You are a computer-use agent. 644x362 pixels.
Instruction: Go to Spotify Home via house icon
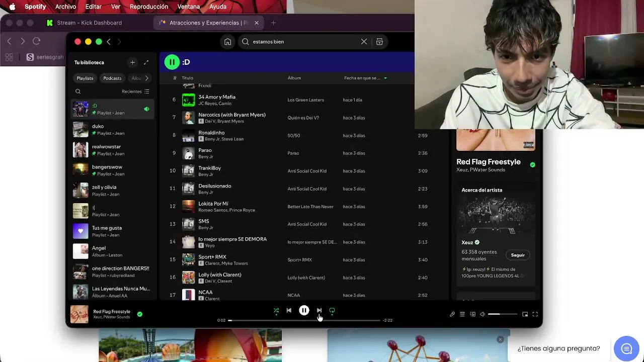click(227, 42)
